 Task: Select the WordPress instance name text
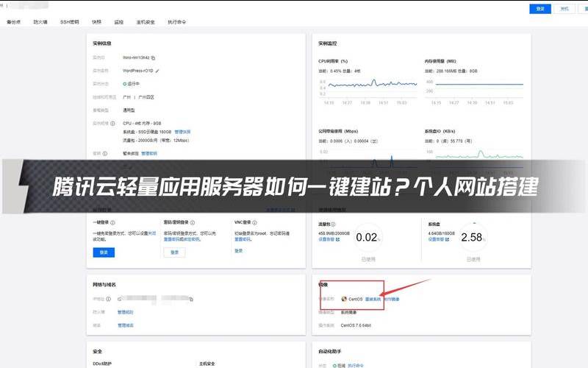(137, 71)
